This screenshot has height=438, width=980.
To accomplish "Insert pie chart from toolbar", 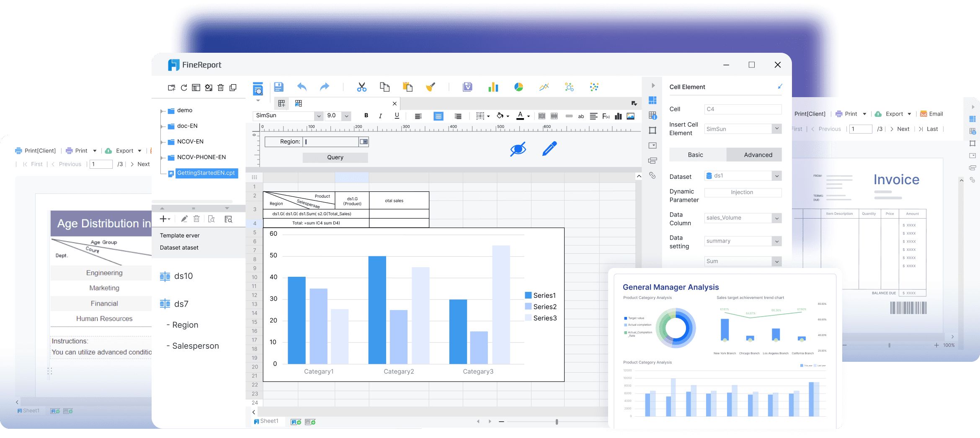I will coord(518,87).
